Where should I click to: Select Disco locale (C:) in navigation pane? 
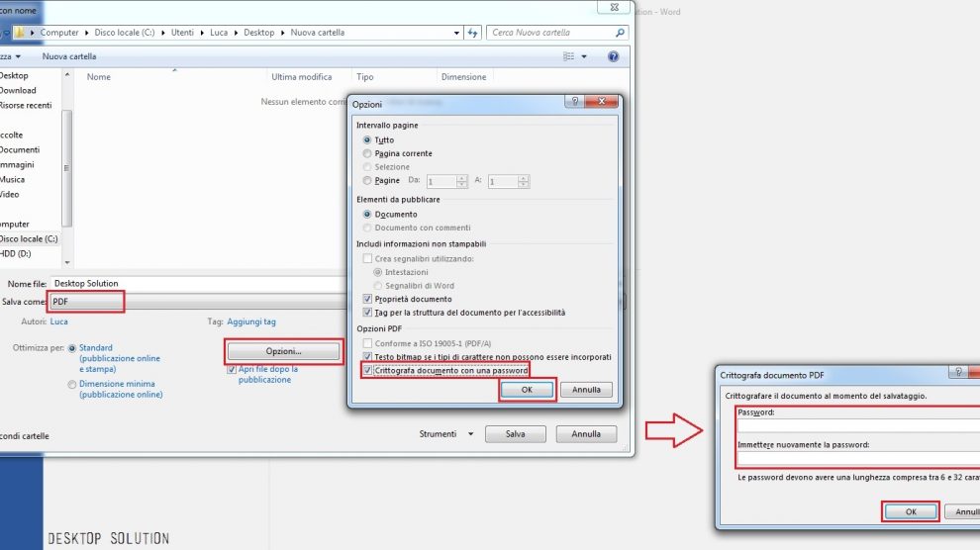[29, 239]
